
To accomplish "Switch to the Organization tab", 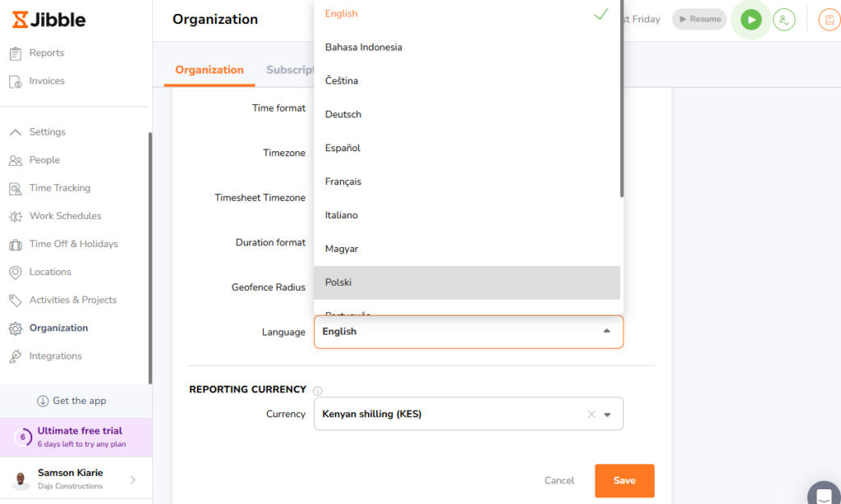I will [x=209, y=70].
